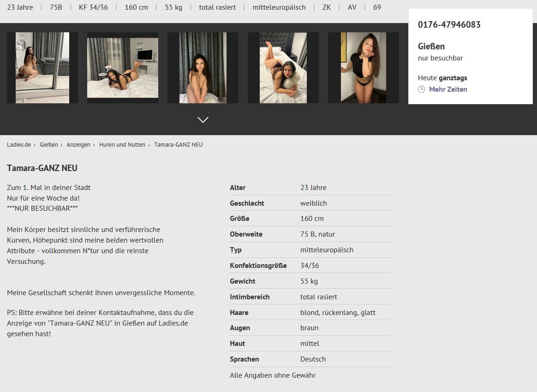The width and height of the screenshot is (537, 392).
Task: Open the Anzeigen breadcrumb link
Action: click(78, 145)
